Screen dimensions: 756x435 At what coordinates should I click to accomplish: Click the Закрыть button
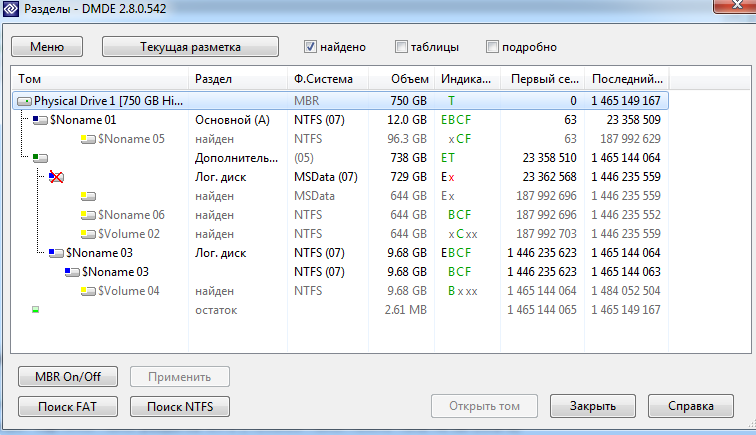pyautogui.click(x=593, y=406)
